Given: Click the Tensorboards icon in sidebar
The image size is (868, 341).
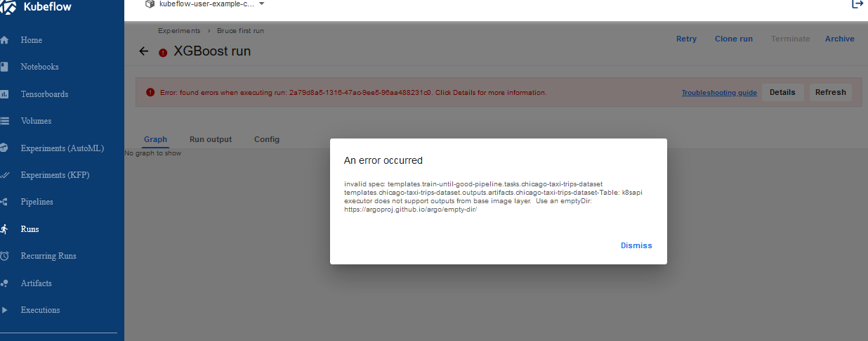Looking at the screenshot, I should [x=4, y=94].
